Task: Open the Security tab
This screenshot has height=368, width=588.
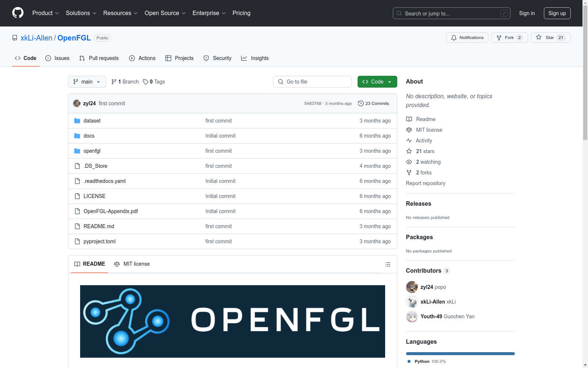Action: click(218, 58)
